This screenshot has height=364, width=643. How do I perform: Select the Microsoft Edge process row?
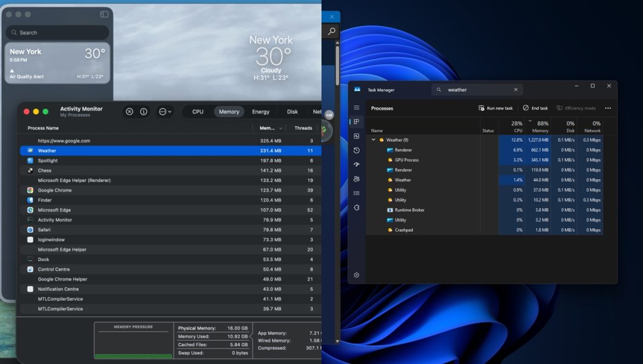click(170, 210)
